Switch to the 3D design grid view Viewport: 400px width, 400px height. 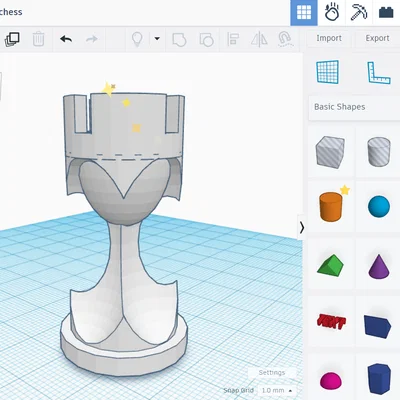click(304, 13)
